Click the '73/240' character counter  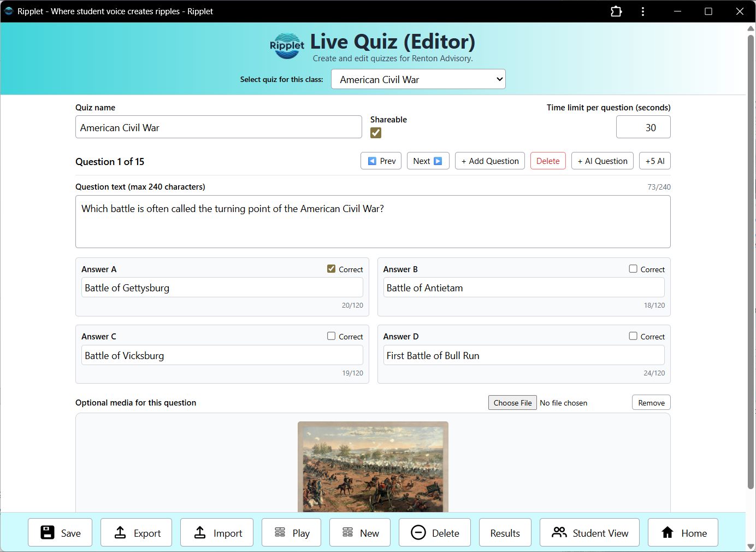[x=659, y=187]
